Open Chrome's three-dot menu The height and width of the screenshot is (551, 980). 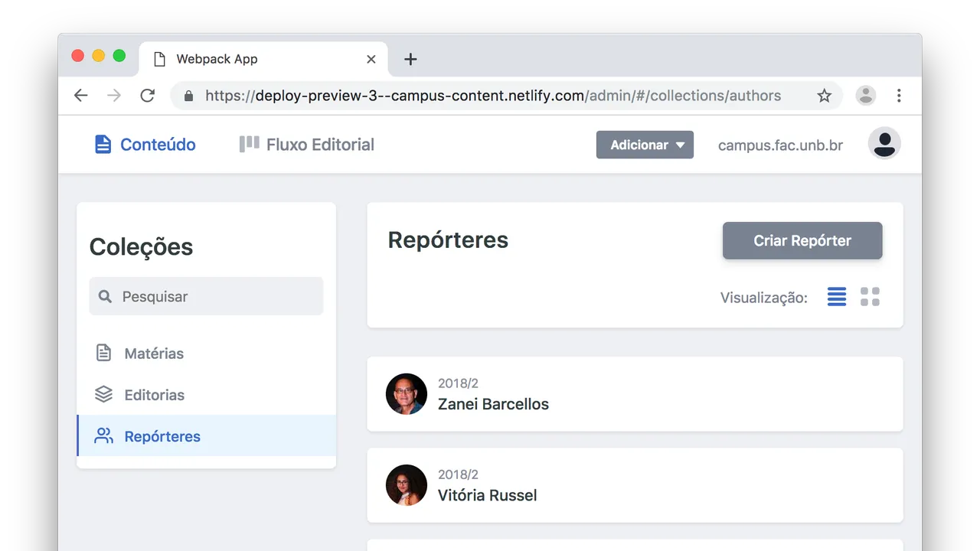coord(899,96)
